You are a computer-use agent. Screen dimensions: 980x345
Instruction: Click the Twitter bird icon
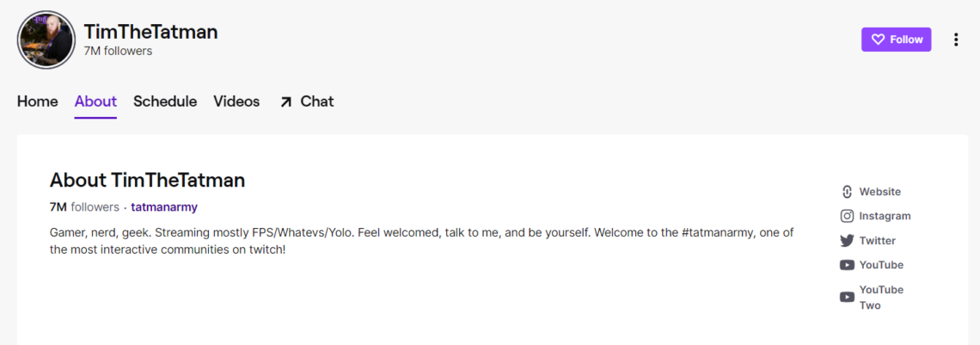847,241
